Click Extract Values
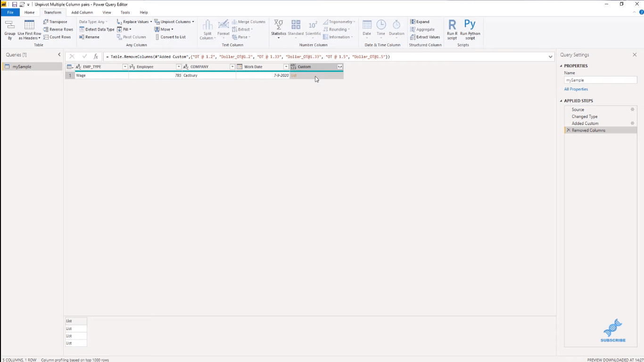 [425, 37]
